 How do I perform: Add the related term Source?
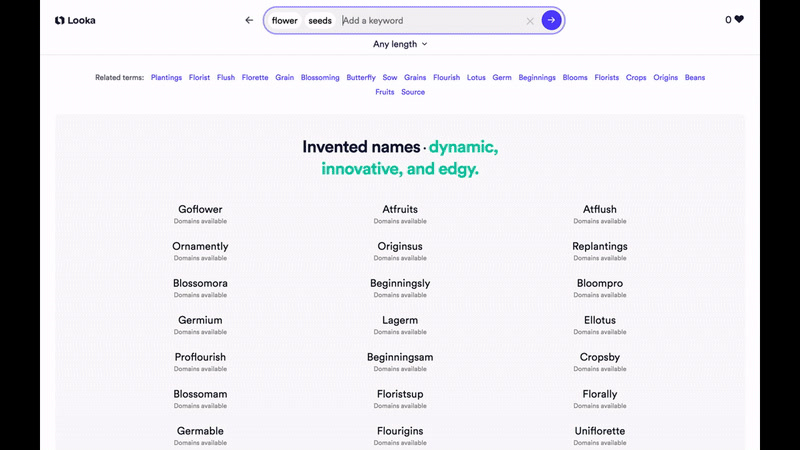[413, 92]
